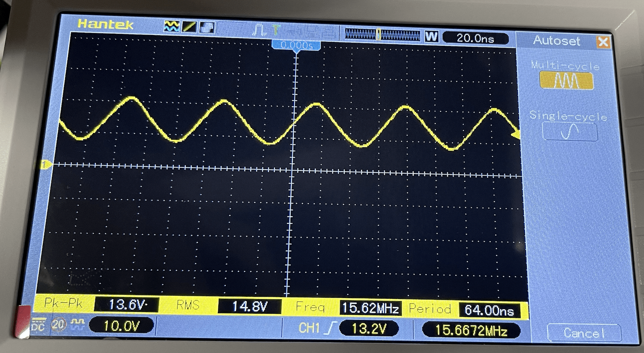
Task: Click the Autoset menu title
Action: tap(557, 41)
